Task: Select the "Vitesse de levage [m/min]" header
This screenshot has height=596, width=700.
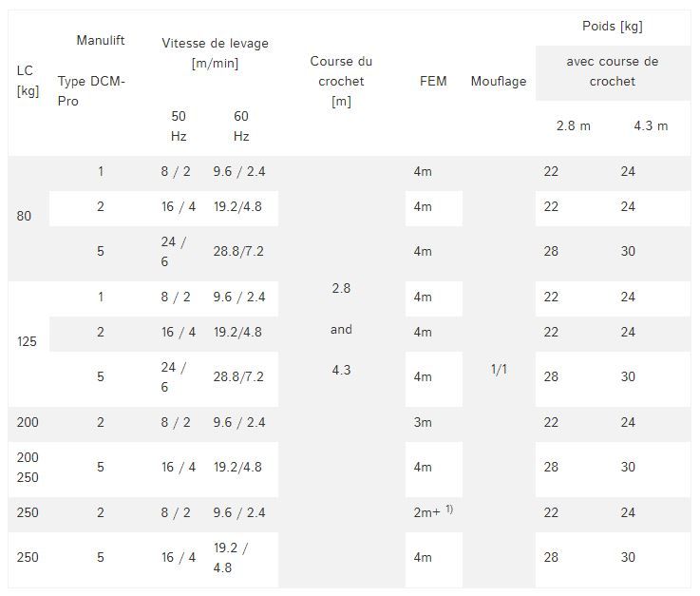Action: pos(215,53)
